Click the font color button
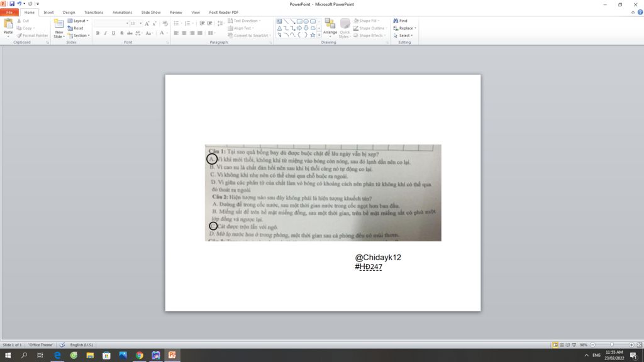Image resolution: width=644 pixels, height=362 pixels. click(x=162, y=33)
